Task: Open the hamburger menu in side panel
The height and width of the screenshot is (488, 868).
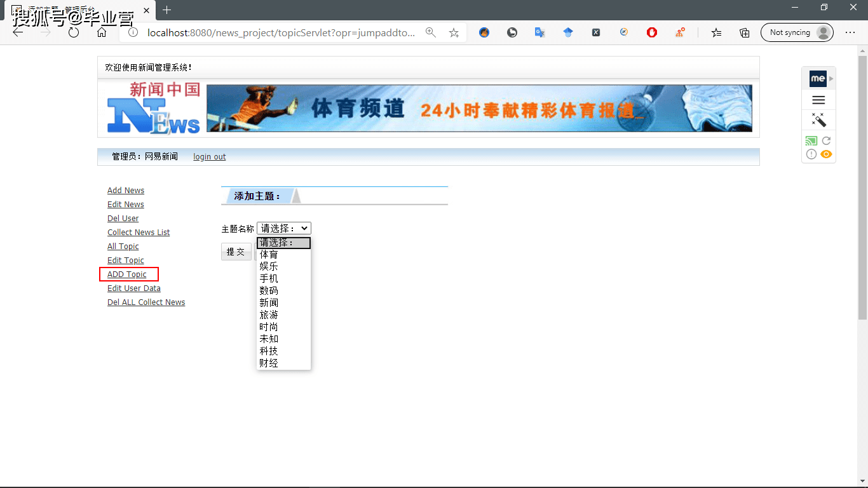Action: (x=818, y=100)
